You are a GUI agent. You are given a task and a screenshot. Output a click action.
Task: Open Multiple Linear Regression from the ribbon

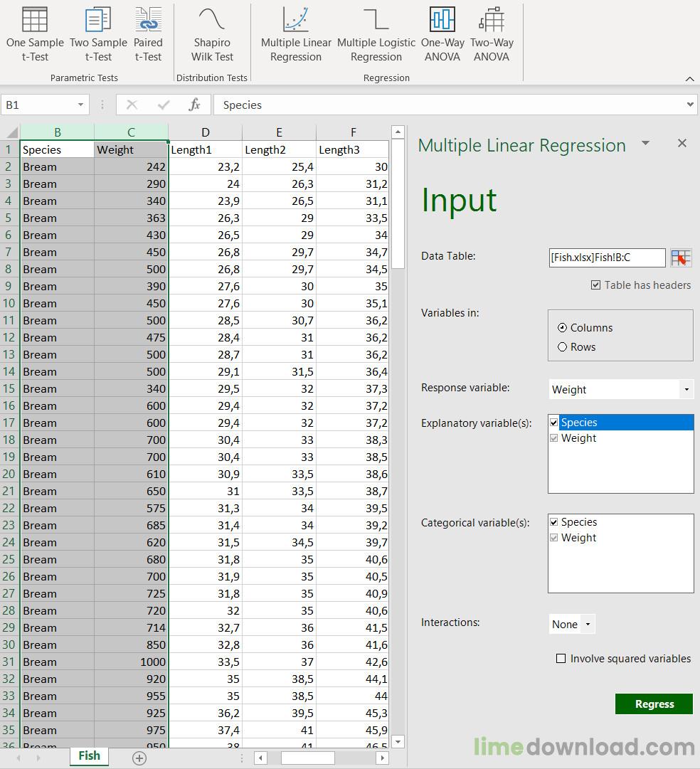[296, 34]
